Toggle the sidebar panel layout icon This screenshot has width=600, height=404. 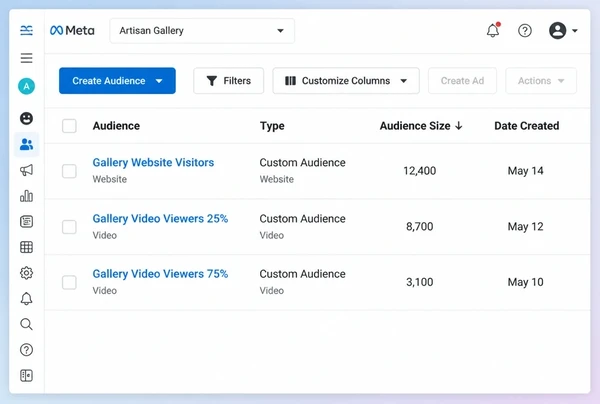click(x=26, y=376)
